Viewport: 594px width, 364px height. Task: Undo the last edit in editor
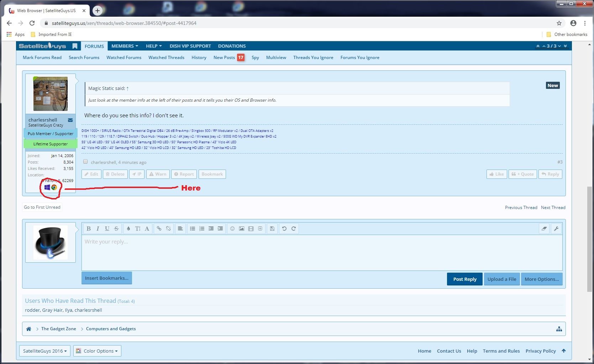(284, 229)
